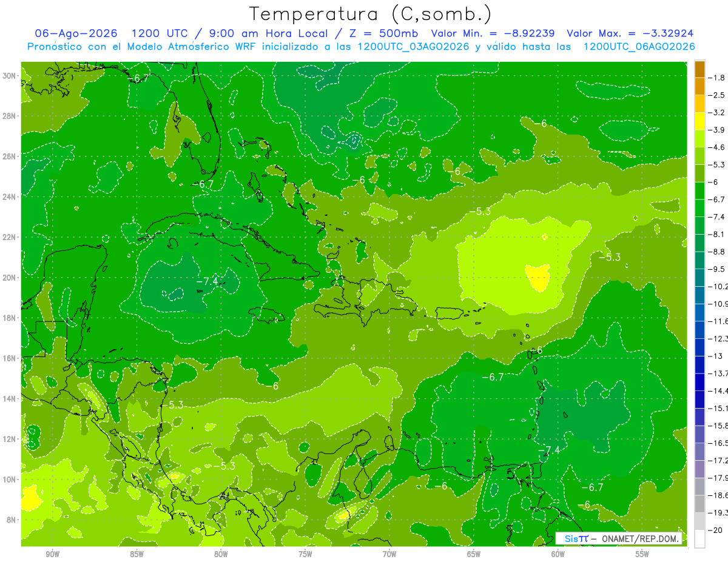Click the '85W' longitude axis label

136,554
